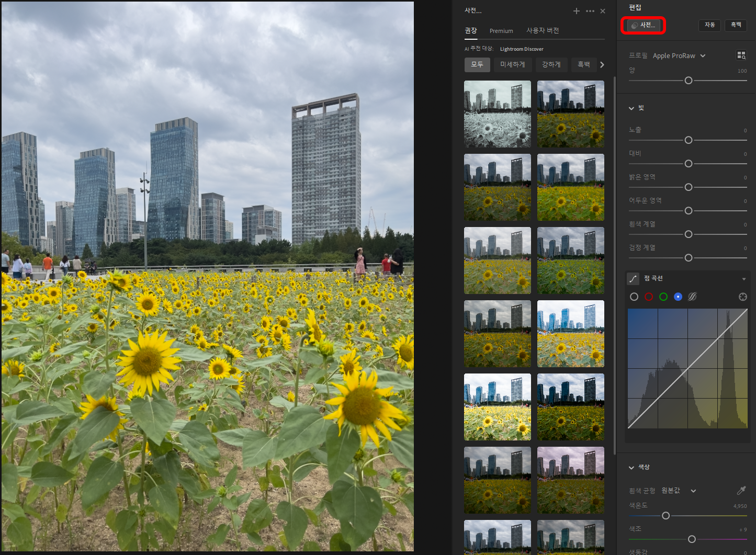Switch to the Premium tab
This screenshot has width=756, height=555.
(x=501, y=31)
